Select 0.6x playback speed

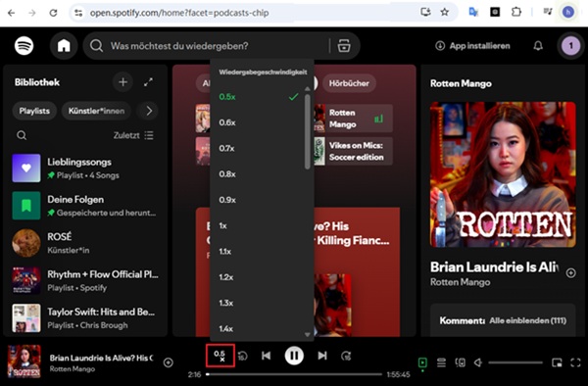tap(259, 122)
